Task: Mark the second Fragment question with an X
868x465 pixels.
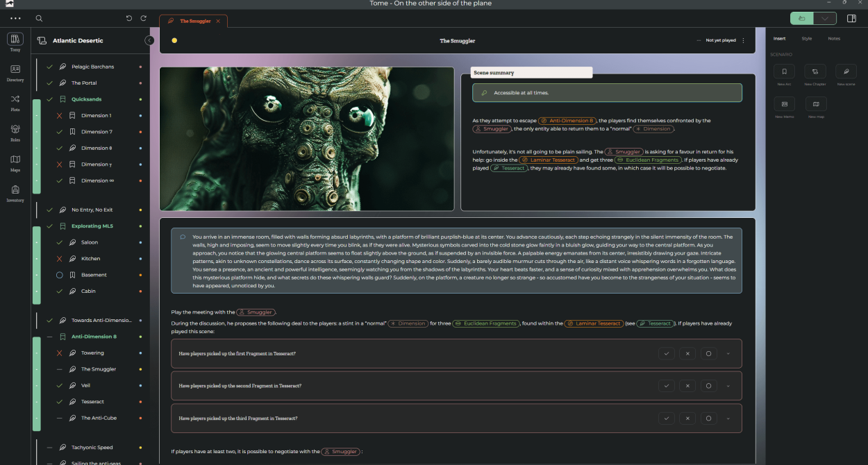Action: 687,386
